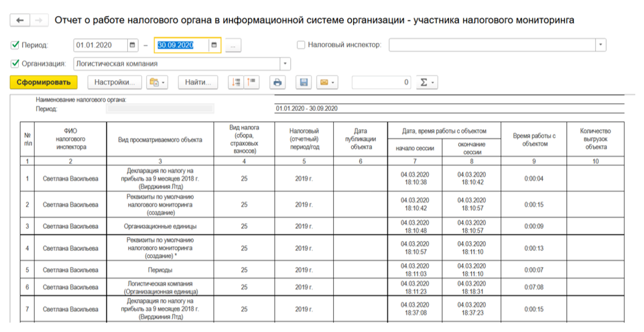The height and width of the screenshot is (332, 644).
Task: Click the Сформировать button
Action: tap(44, 82)
